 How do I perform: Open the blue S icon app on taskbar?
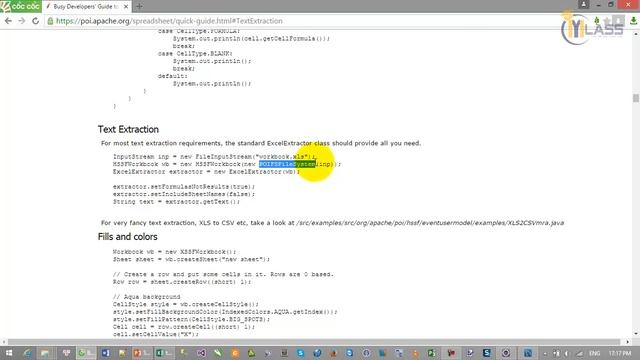(x=300, y=353)
